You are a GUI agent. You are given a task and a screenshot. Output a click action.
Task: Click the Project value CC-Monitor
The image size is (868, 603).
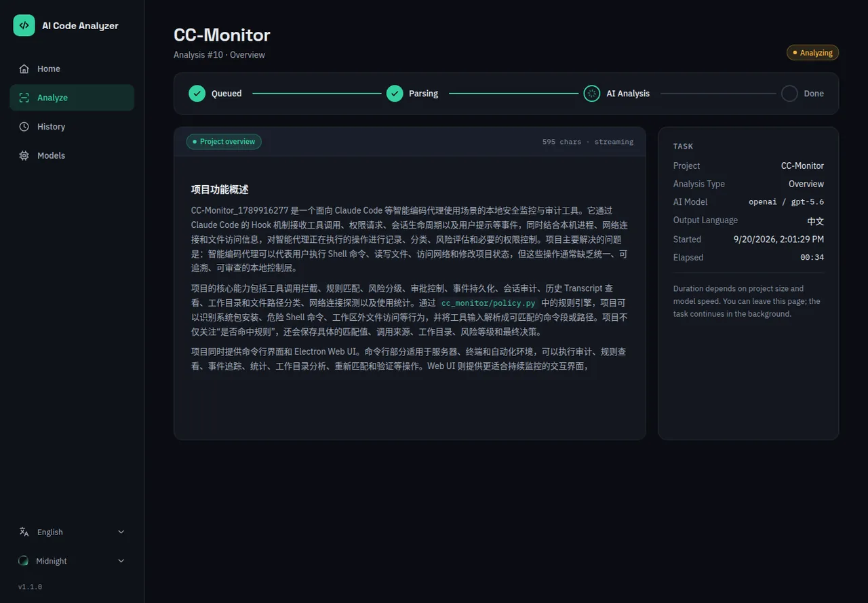[x=802, y=166]
